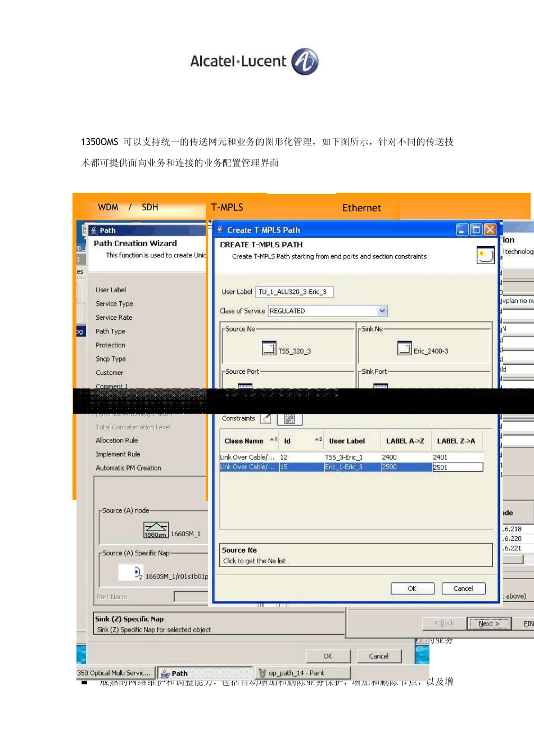
Task: Click OK in Path Creation Wizard window
Action: 328,656
